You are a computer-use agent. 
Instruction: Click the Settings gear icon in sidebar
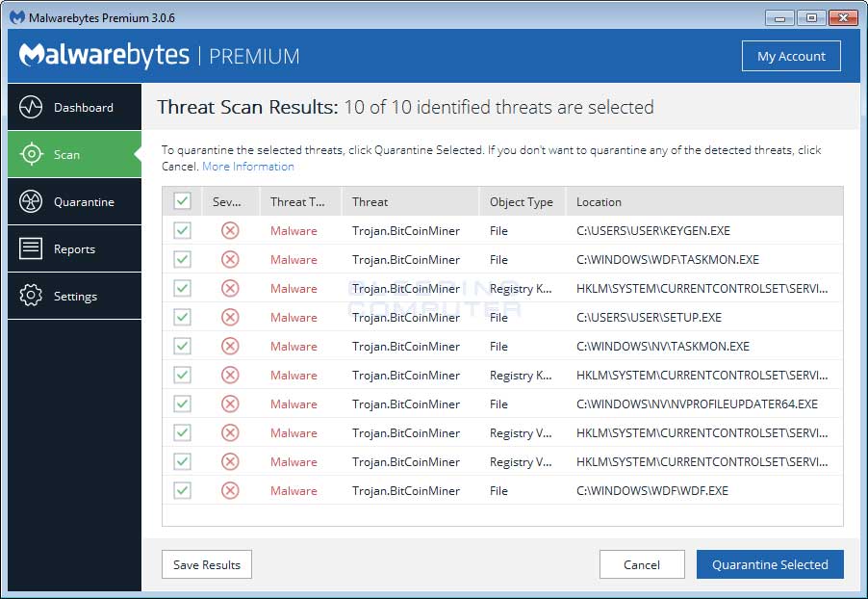coord(31,296)
